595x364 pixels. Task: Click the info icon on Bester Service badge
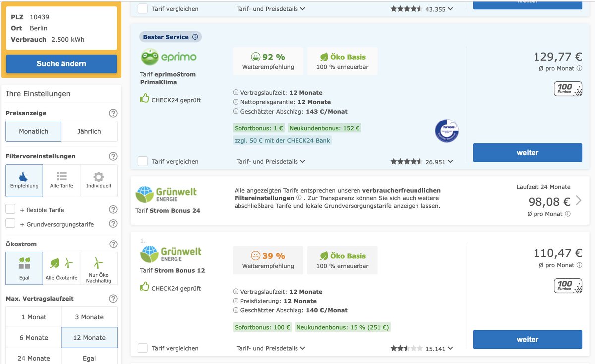(x=195, y=37)
